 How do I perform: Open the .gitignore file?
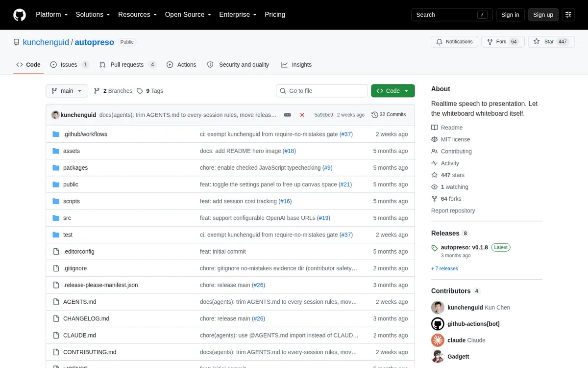[75, 268]
